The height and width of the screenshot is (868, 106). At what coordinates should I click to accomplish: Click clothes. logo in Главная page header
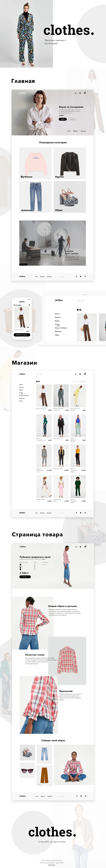pos(23,93)
